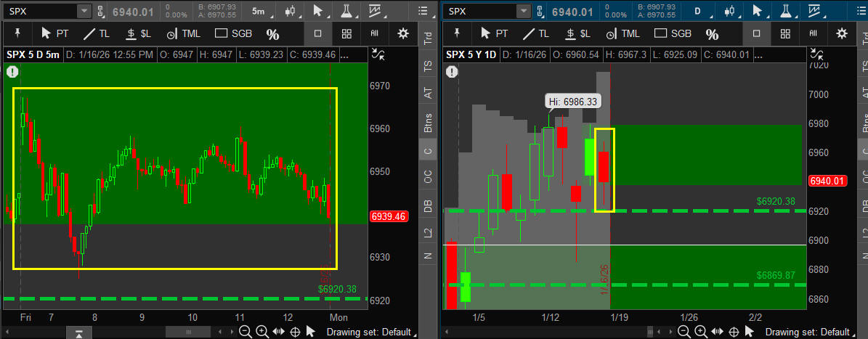The image size is (868, 339).
Task: Select the trendline (TL) tool in left chart
Action: 97,33
